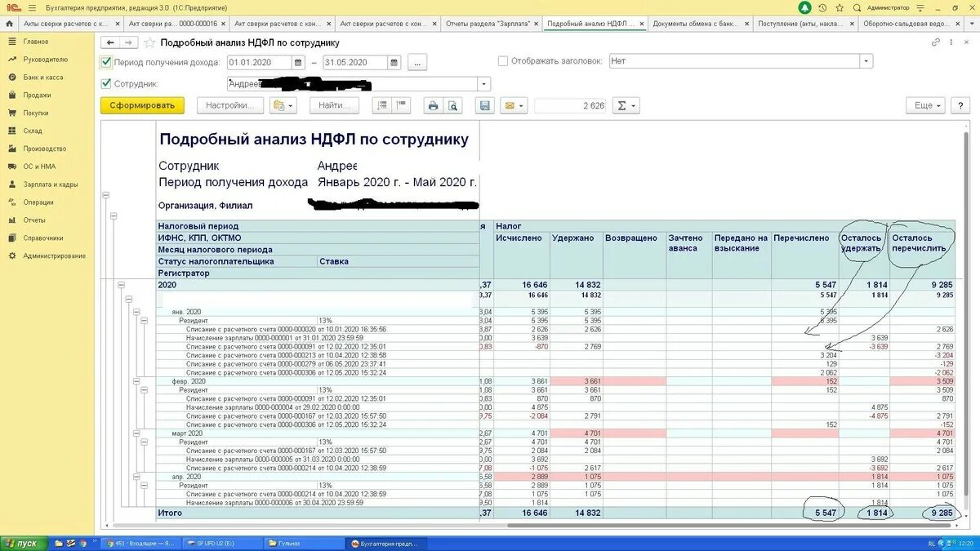Click period selection ... button
The image size is (980, 551).
417,62
